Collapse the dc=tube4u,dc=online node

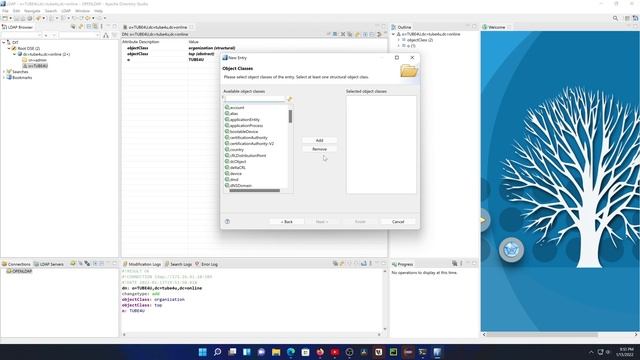pos(14,54)
